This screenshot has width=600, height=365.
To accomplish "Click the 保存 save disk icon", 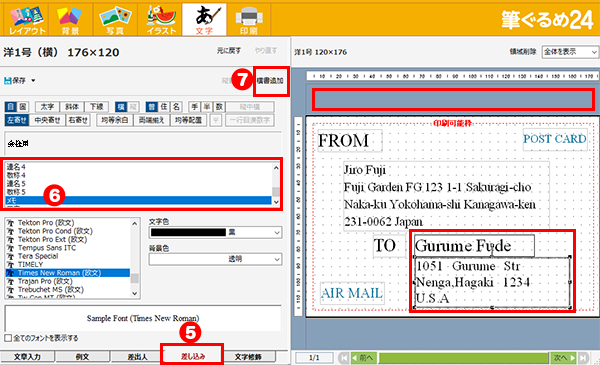I will click(8, 81).
